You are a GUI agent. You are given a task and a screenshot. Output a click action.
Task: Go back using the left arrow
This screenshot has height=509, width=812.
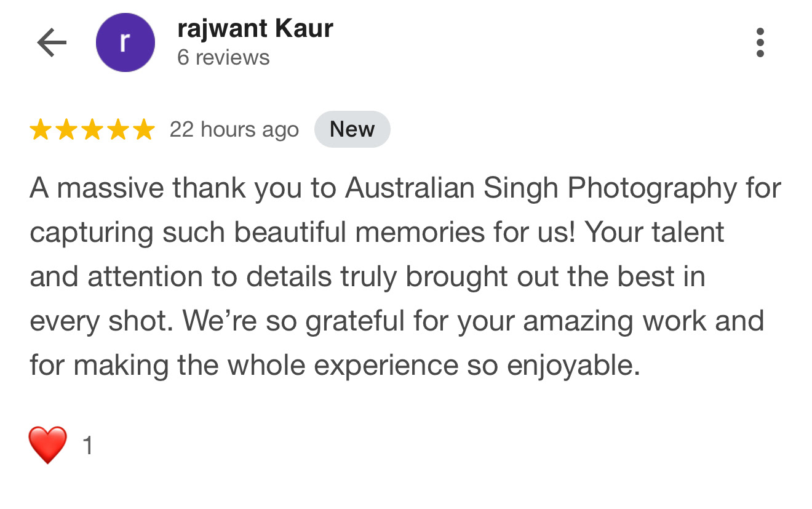point(52,43)
